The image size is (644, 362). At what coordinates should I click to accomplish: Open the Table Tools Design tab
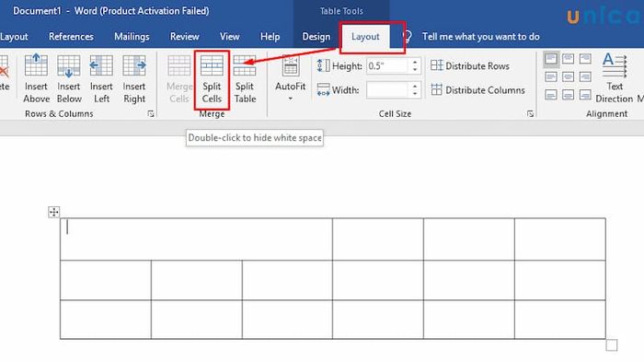coord(316,37)
